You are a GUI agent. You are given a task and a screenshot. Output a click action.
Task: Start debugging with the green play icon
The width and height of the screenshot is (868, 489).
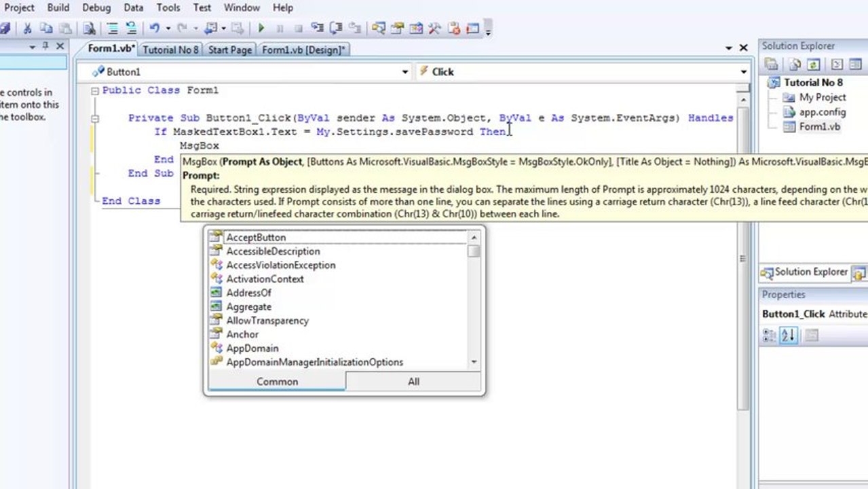coord(261,29)
